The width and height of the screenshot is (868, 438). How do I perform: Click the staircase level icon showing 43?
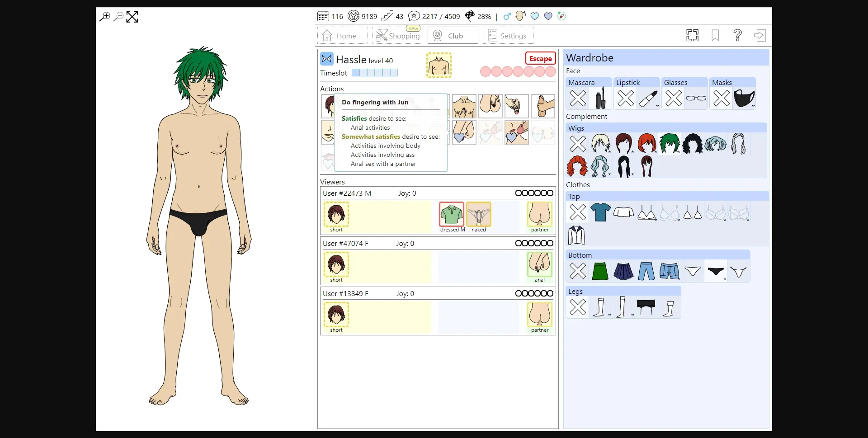(388, 16)
